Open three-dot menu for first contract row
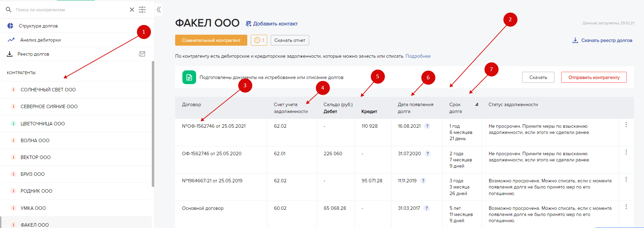644x228 pixels. coord(626,125)
